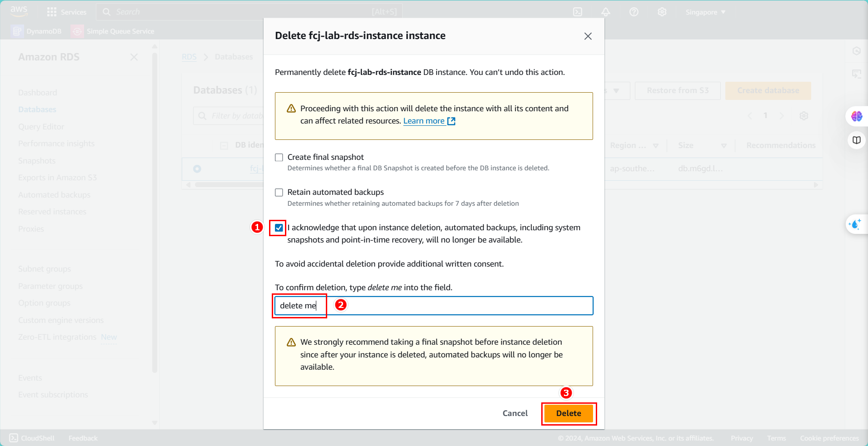Viewport: 868px width, 446px height.
Task: Open Terms link in footer
Action: [x=776, y=438]
